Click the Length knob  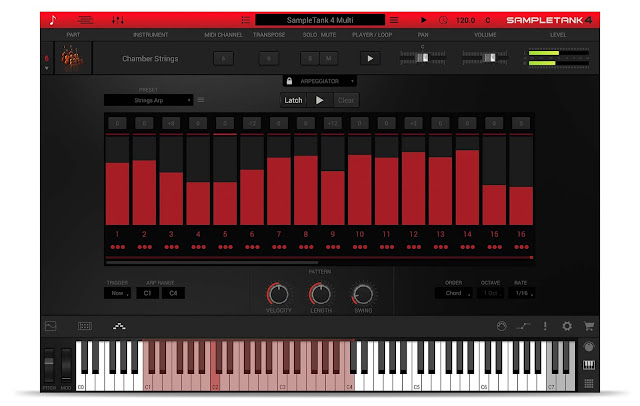pos(320,294)
